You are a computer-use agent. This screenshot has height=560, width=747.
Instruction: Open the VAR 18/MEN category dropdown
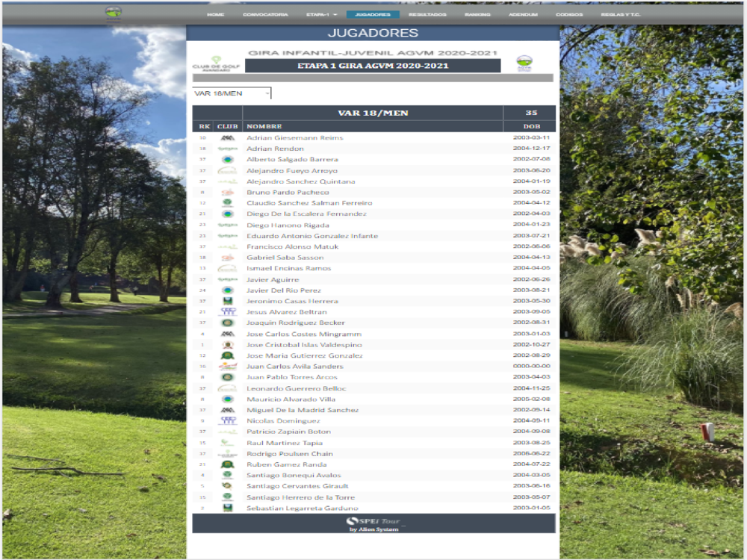[x=232, y=93]
